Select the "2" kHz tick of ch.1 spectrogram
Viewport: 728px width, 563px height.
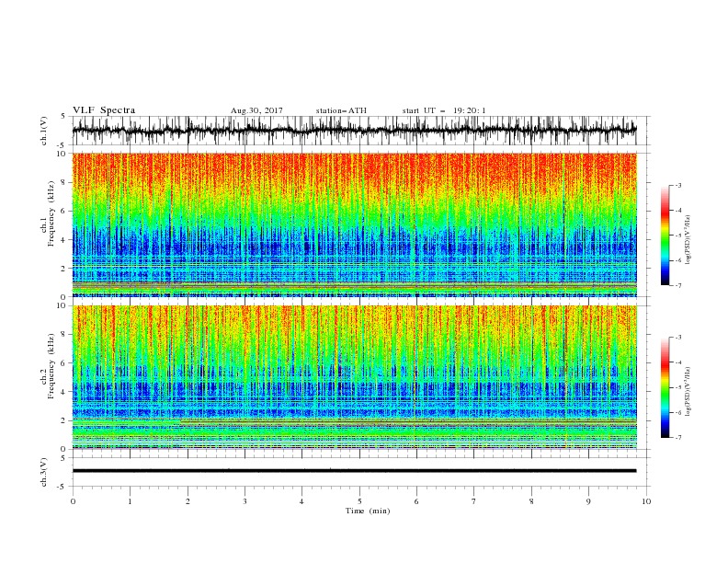63,269
